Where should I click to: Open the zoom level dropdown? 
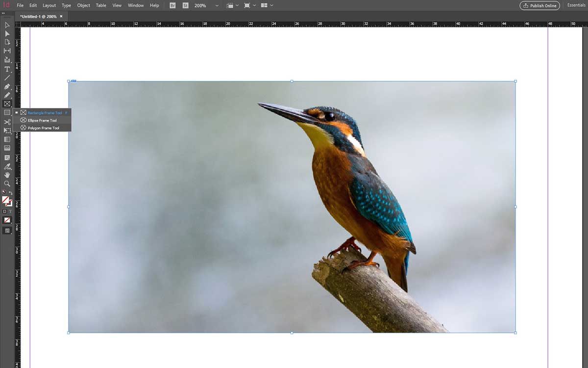pyautogui.click(x=216, y=5)
